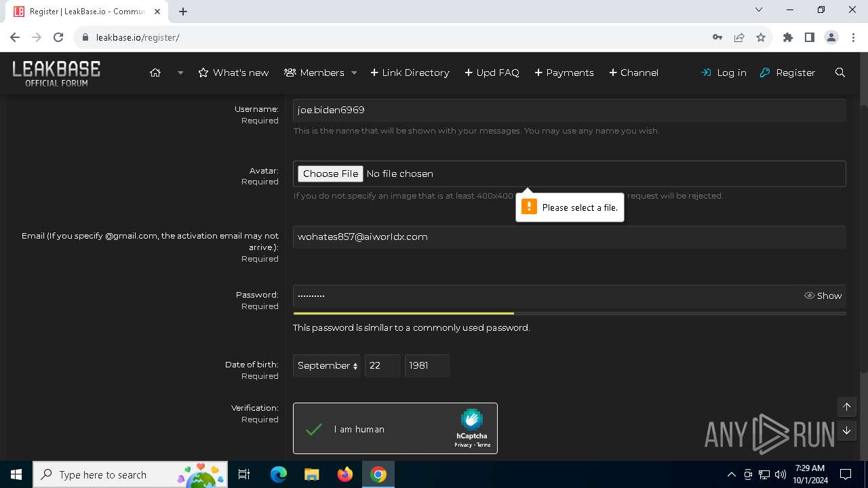Go forward in browser history

37,37
